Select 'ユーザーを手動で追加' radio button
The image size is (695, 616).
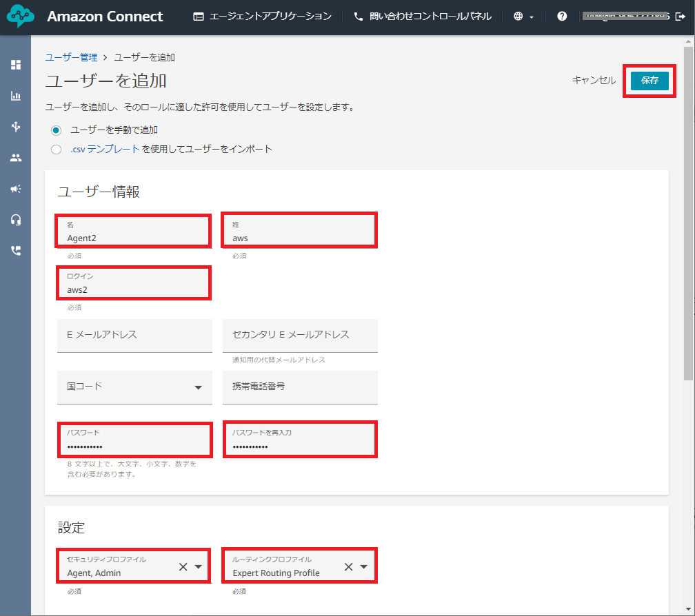tap(57, 130)
